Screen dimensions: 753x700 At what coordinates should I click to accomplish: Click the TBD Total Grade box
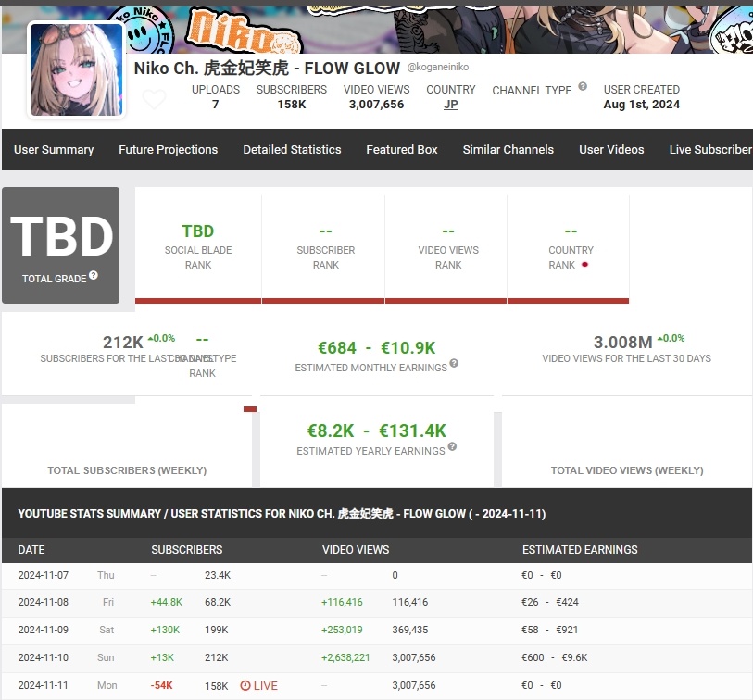(60, 245)
